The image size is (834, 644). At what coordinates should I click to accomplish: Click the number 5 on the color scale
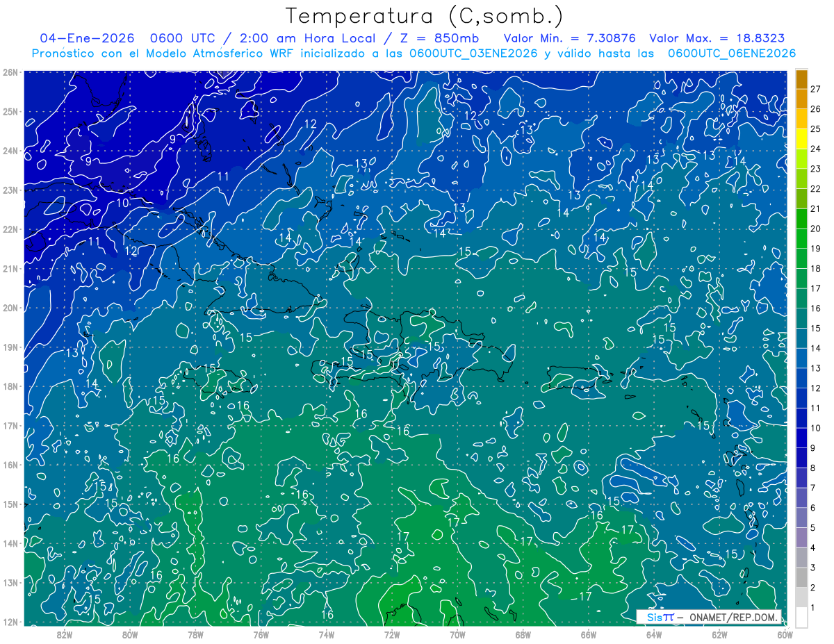tap(812, 528)
